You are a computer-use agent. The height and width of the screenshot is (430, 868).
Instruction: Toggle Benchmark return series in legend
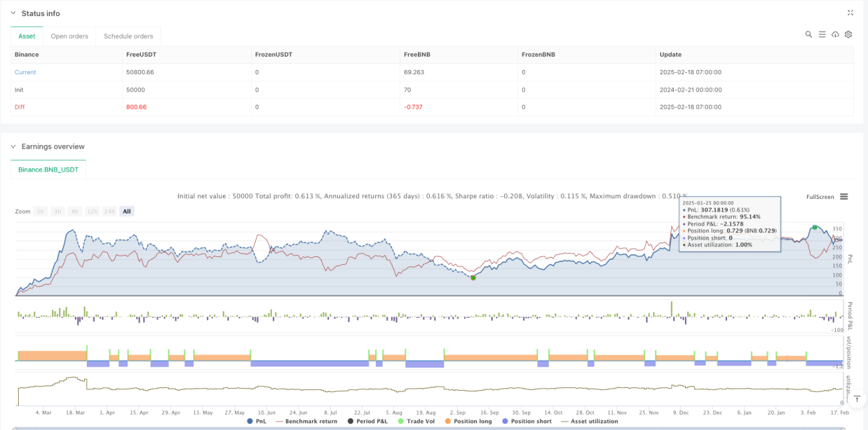306,421
